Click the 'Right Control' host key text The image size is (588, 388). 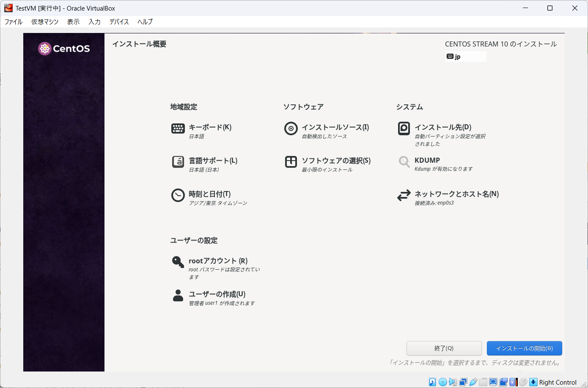558,383
